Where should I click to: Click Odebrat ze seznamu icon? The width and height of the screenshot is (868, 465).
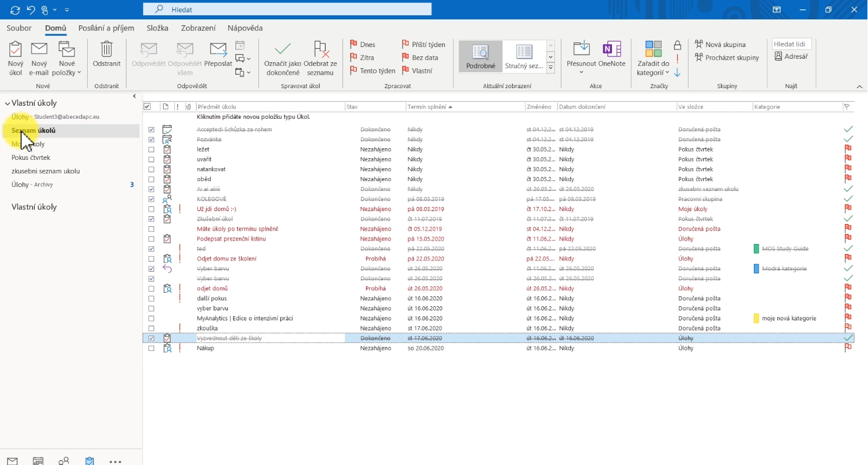pos(320,51)
